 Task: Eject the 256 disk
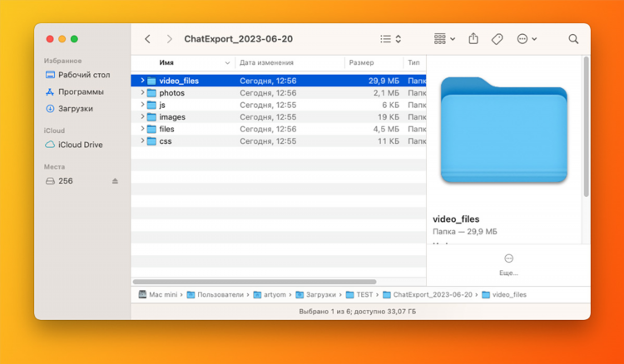click(x=115, y=181)
